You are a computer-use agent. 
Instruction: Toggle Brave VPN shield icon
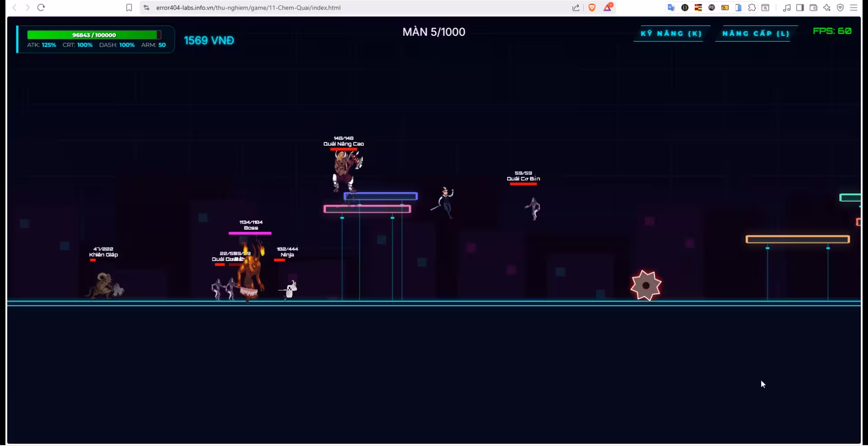tap(840, 8)
